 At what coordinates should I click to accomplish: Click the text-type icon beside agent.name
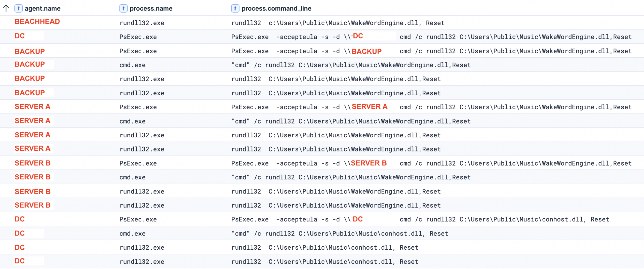[18, 9]
